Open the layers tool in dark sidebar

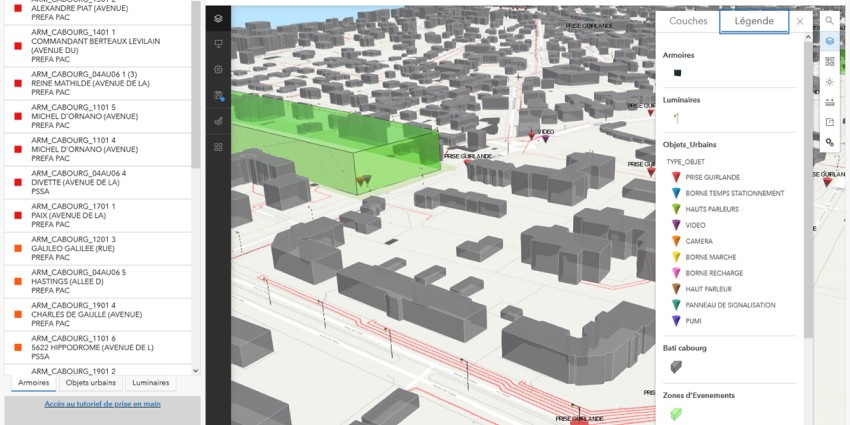click(218, 18)
